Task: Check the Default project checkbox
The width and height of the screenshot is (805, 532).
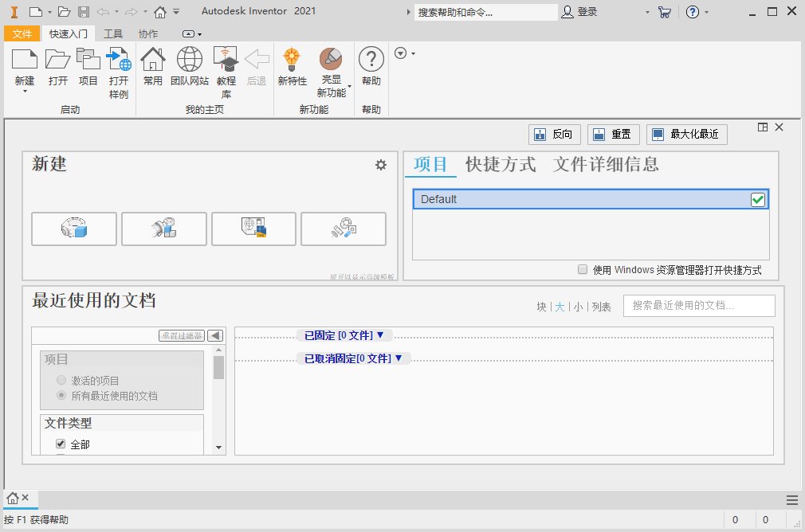Action: point(756,199)
